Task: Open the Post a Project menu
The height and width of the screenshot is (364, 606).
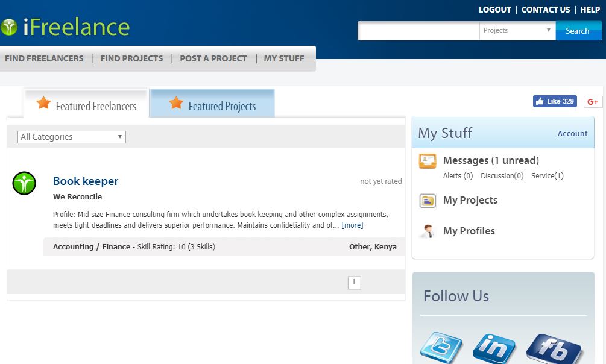Action: (x=213, y=58)
